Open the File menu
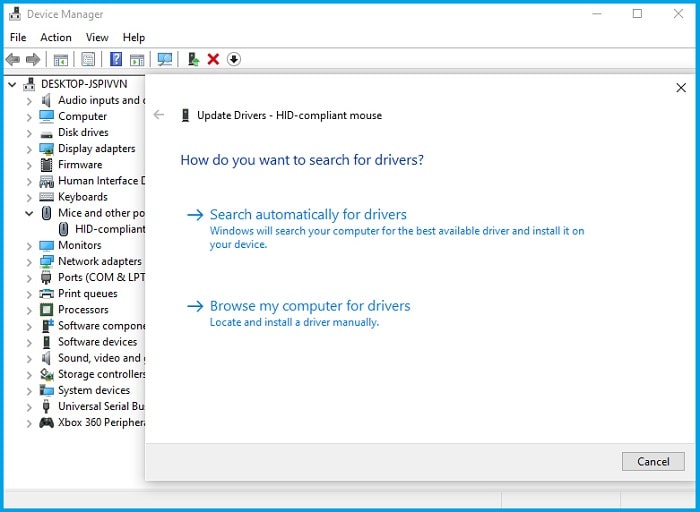This screenshot has height=512, width=700. (18, 37)
